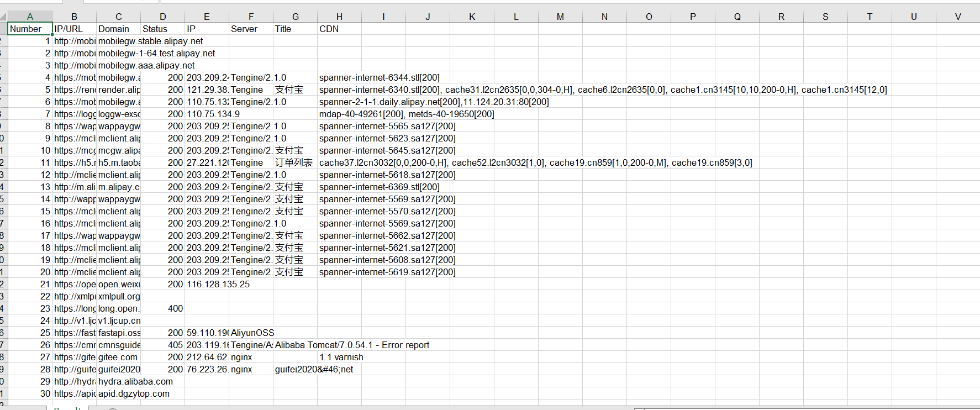Click CDN cell spanner-internet-6369.stl[200]

point(379,187)
